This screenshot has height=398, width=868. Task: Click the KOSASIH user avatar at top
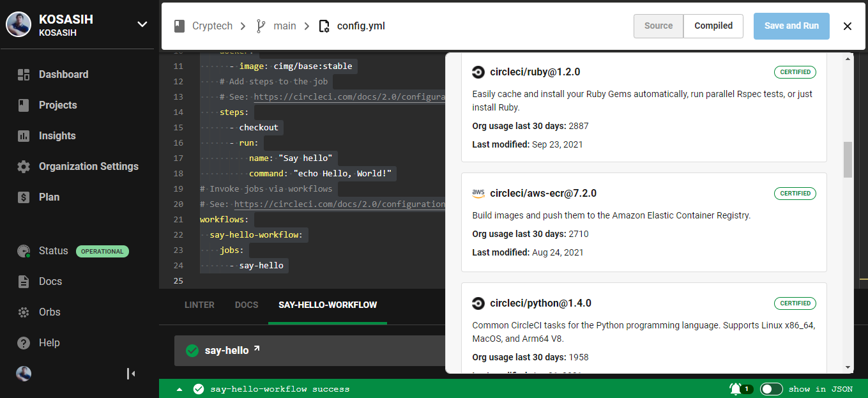tap(19, 24)
